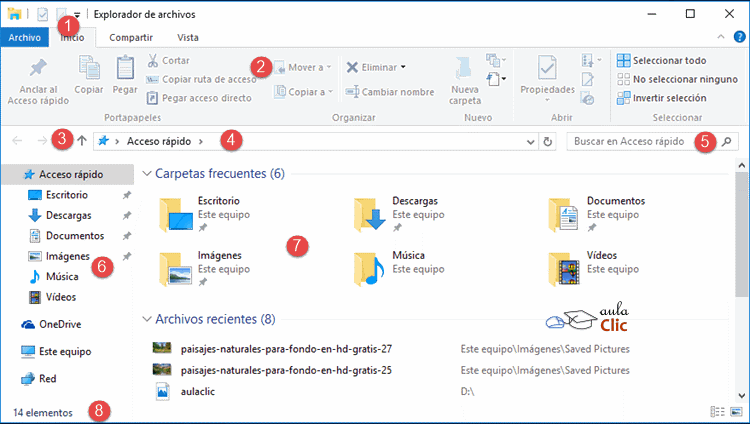The width and height of the screenshot is (750, 424).
Task: Open Escritorio folder in Carpetas frecuentes
Action: coord(205,214)
